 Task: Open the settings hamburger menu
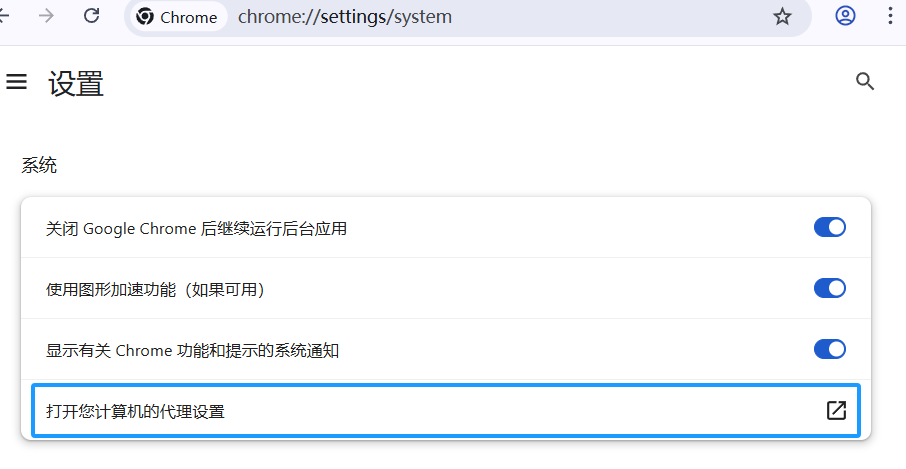tap(16, 82)
